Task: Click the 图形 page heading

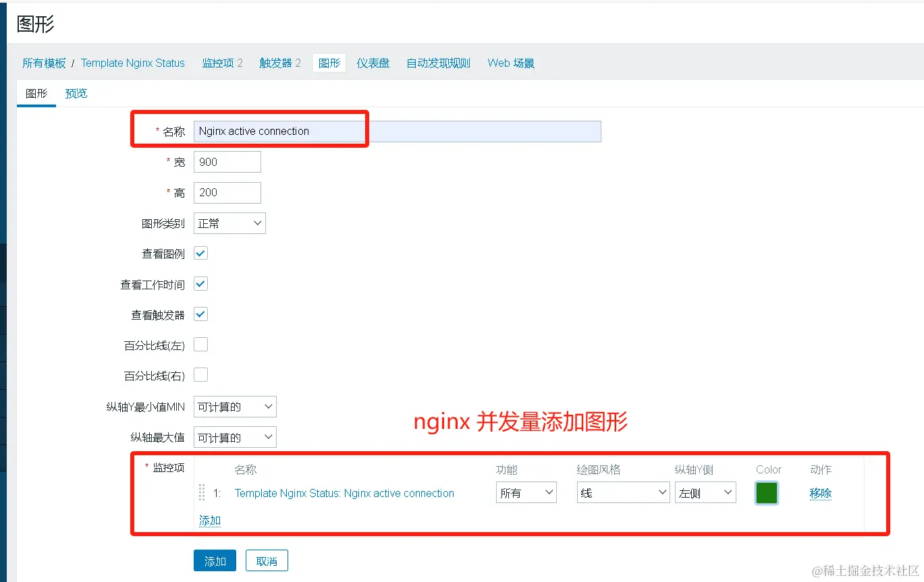Action: point(35,24)
